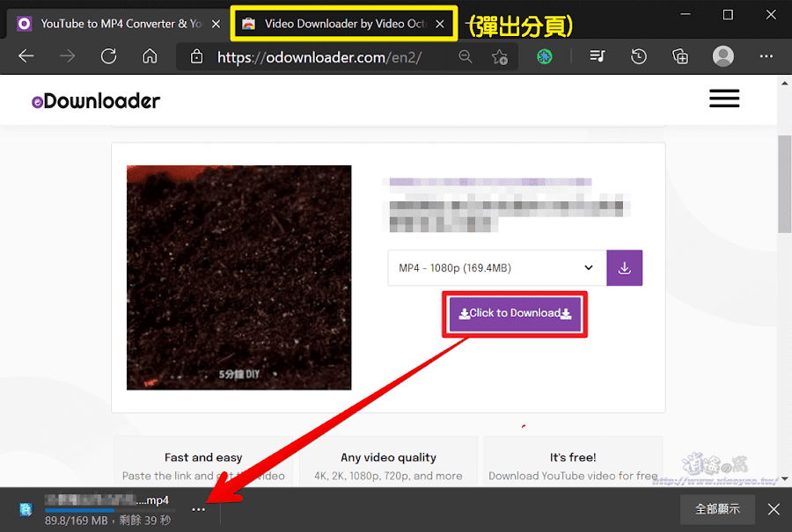Click the Click to Download button

pyautogui.click(x=515, y=313)
